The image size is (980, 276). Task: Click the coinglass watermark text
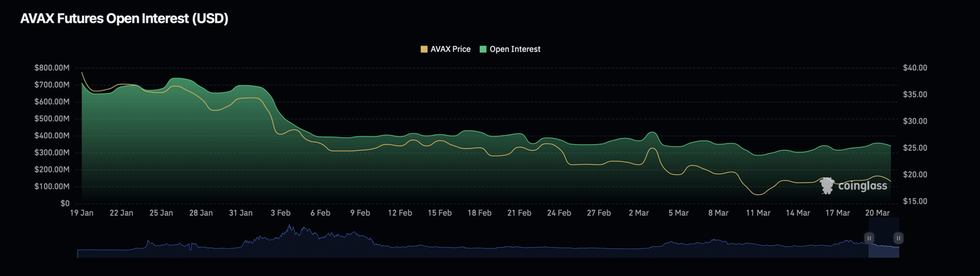coord(862,185)
